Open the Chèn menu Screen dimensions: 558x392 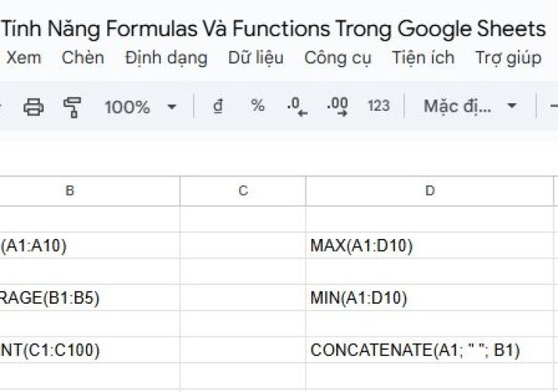pyautogui.click(x=83, y=57)
